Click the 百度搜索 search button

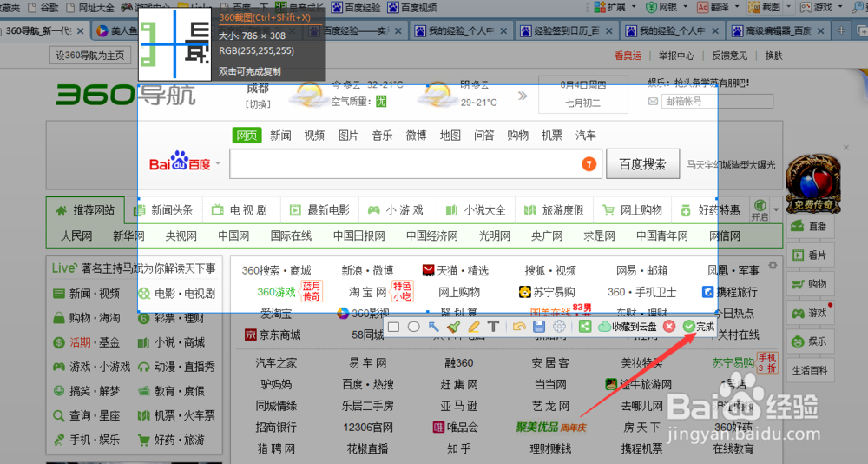642,164
